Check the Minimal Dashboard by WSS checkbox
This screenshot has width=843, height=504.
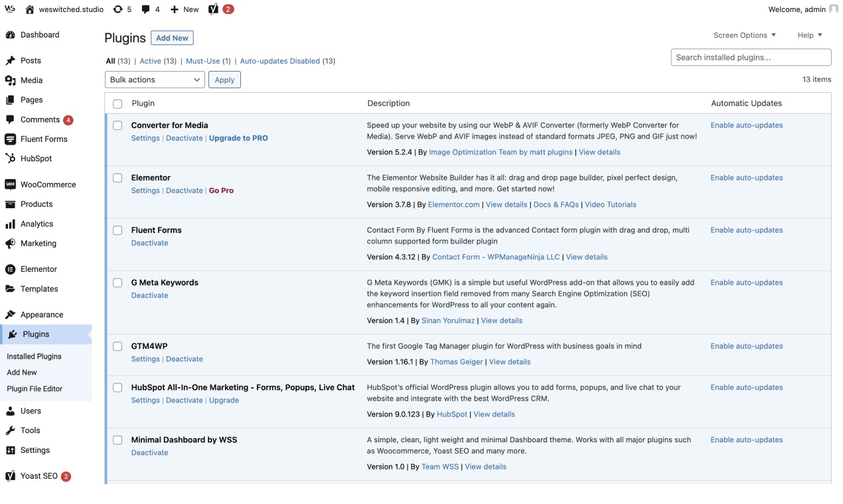(117, 440)
